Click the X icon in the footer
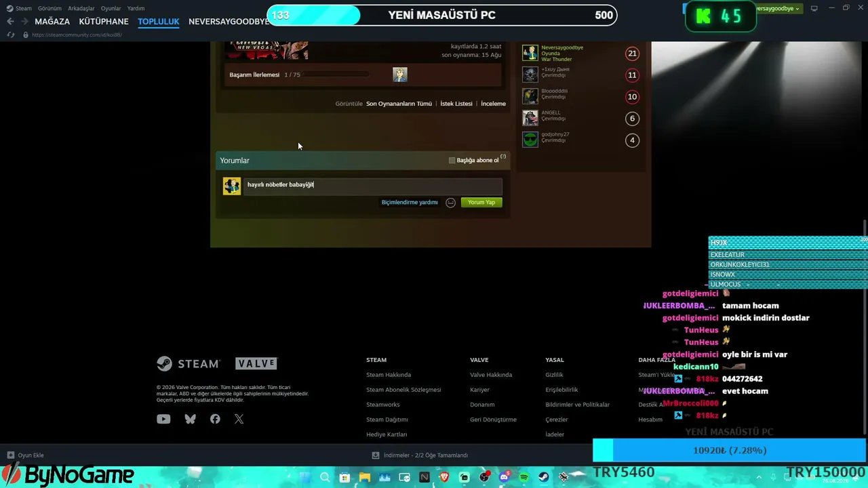The image size is (868, 488). (x=239, y=419)
